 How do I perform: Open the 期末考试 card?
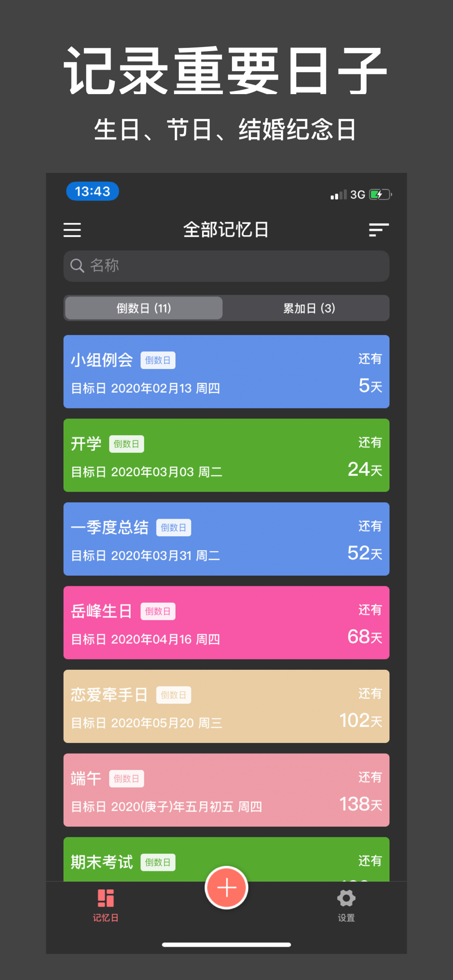(x=226, y=859)
